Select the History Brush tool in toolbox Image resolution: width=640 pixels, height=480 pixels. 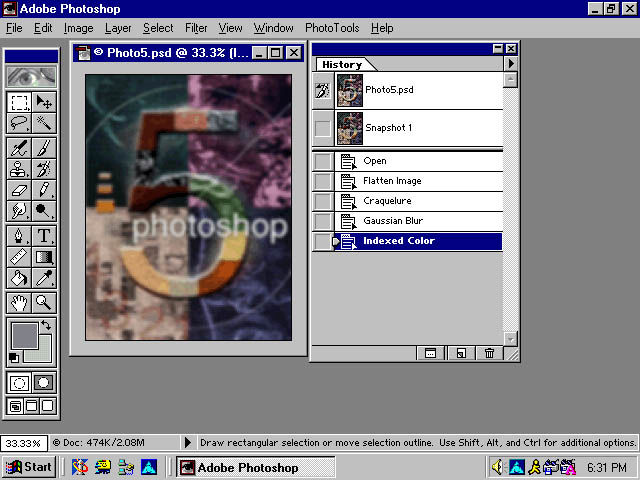click(44, 169)
